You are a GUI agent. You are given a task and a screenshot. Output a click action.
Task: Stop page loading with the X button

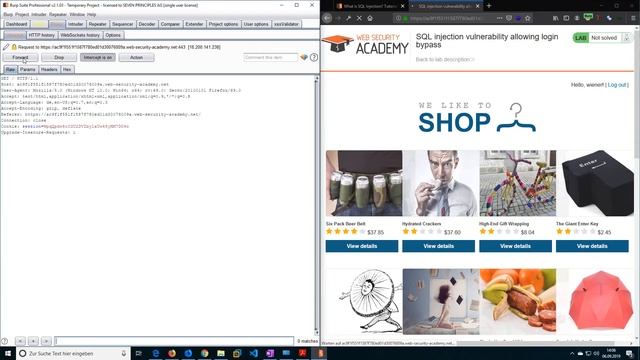coord(359,18)
